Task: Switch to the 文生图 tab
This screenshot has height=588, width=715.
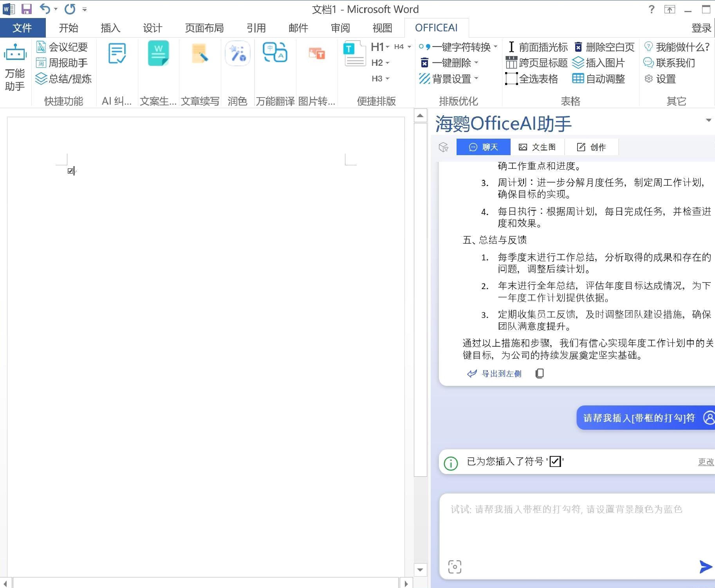Action: pyautogui.click(x=537, y=147)
